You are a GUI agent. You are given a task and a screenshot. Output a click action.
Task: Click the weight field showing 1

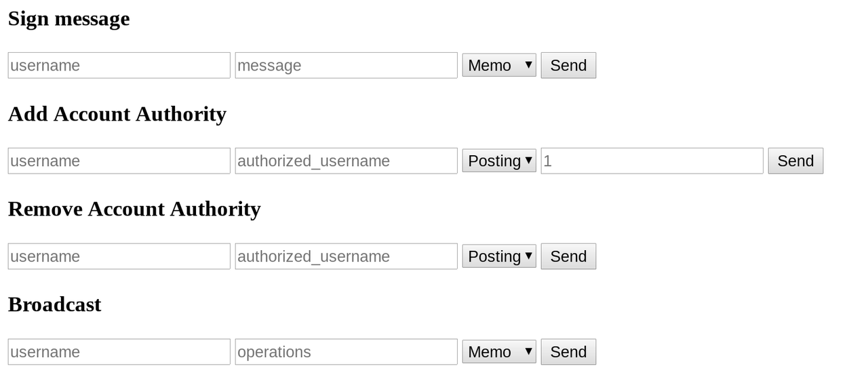[652, 161]
